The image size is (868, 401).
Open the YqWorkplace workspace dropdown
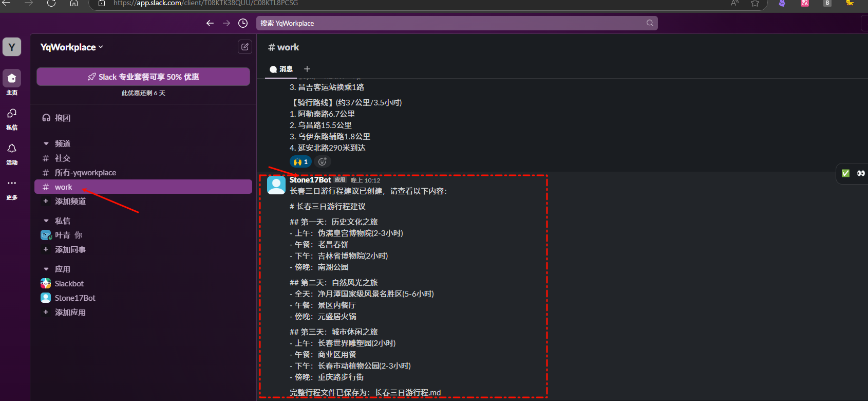[x=72, y=47]
